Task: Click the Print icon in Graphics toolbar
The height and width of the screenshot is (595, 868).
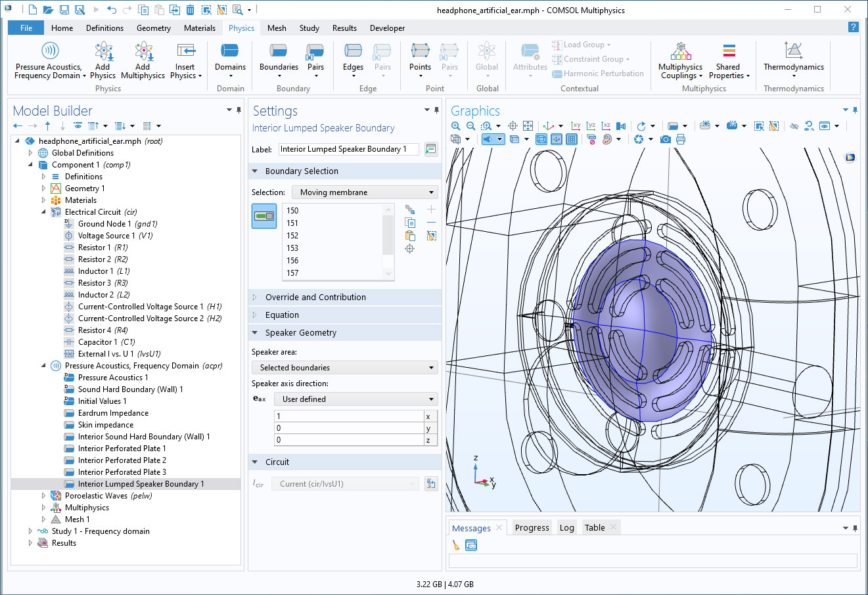Action: [681, 139]
